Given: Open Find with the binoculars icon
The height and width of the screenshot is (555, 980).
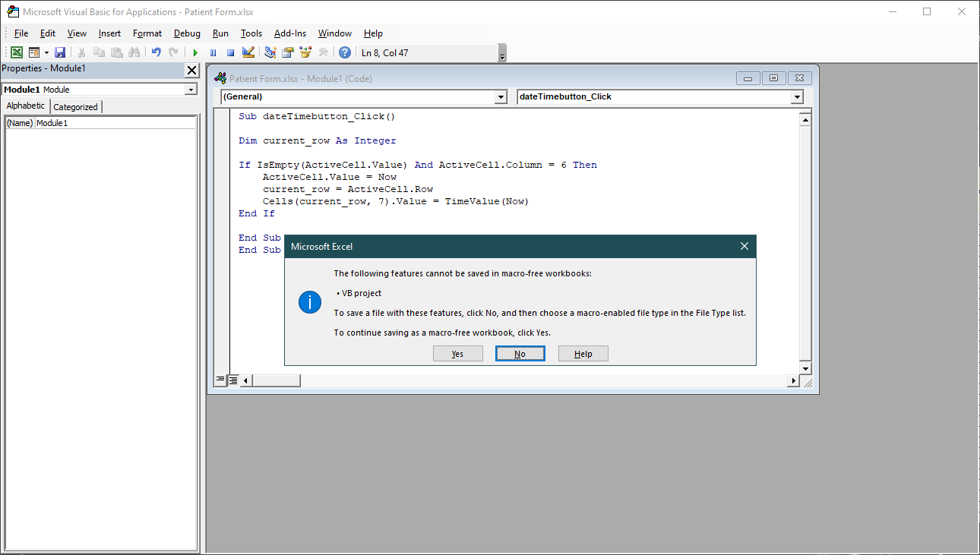Looking at the screenshot, I should (134, 52).
